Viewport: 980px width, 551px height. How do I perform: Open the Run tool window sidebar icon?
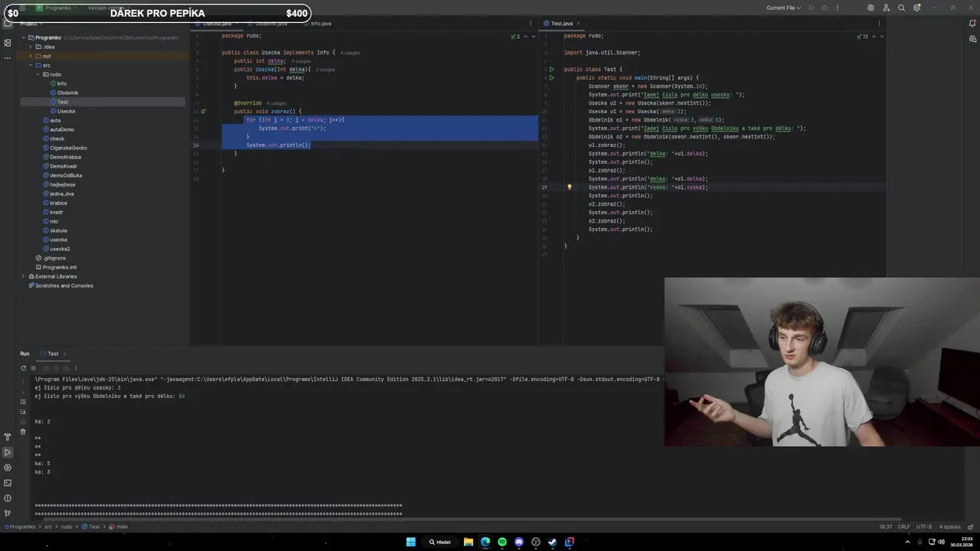tap(8, 452)
